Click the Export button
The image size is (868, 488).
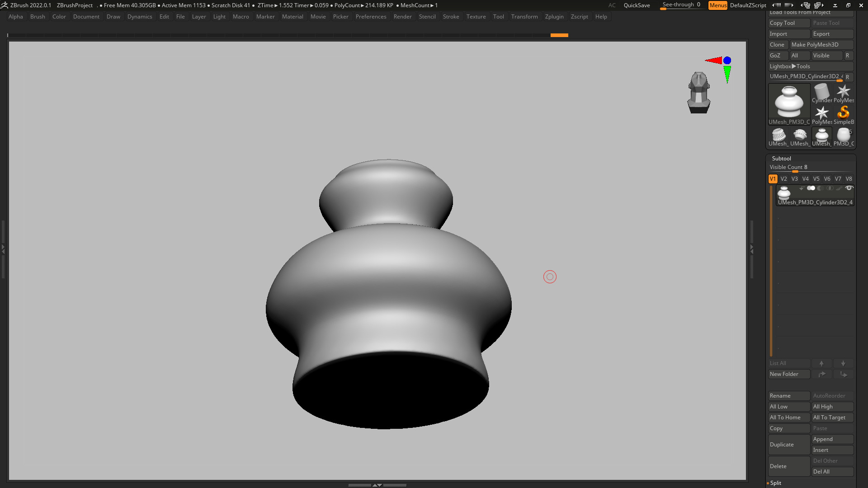832,34
